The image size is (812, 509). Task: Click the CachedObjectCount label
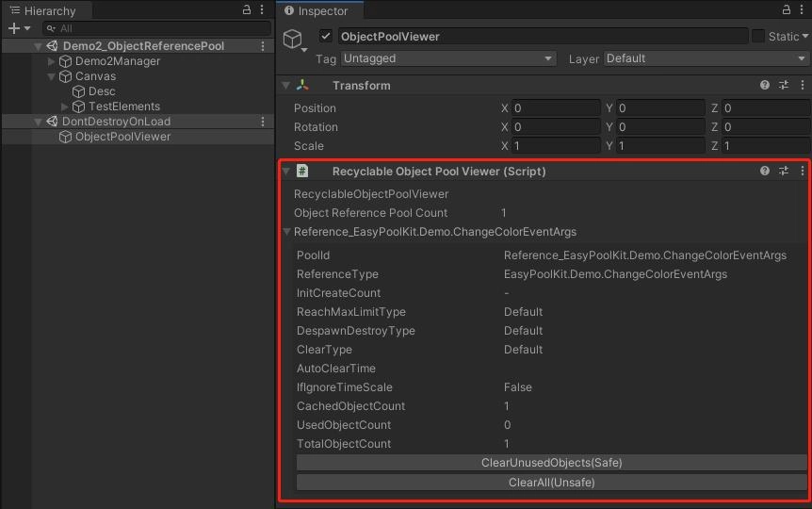pos(350,406)
